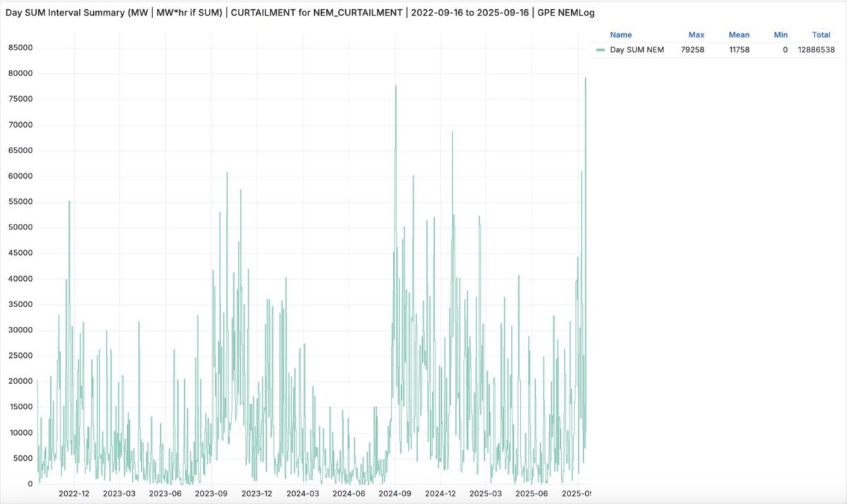Sort legend by Max column header
Viewport: 847px width, 504px height.
[696, 35]
